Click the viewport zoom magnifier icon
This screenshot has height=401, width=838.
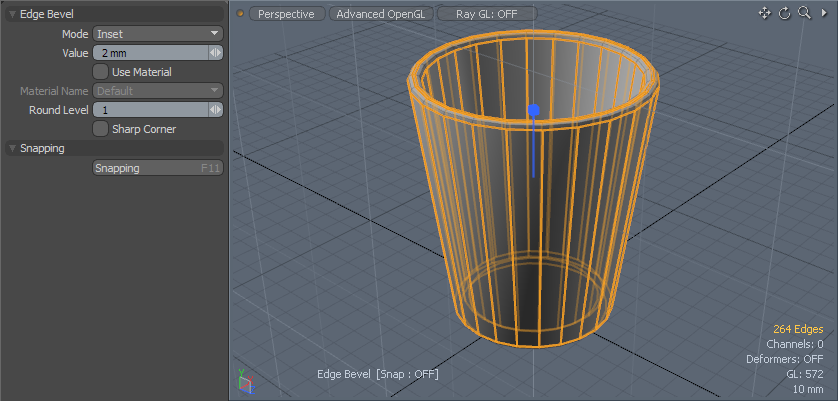(804, 13)
